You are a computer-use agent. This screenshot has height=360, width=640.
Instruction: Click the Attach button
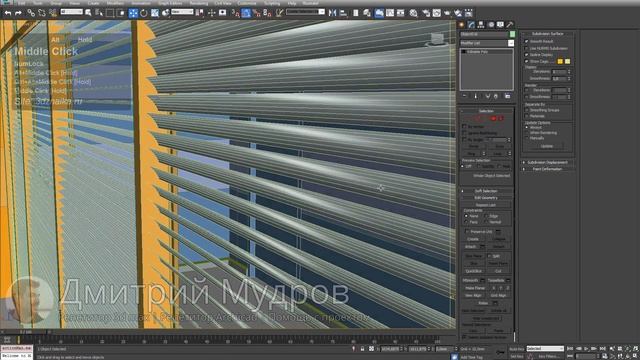click(471, 247)
